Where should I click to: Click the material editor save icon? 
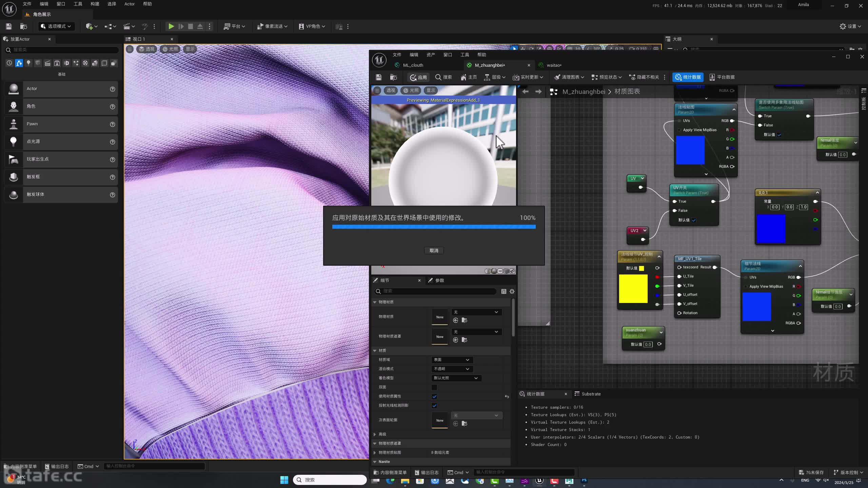pos(379,77)
